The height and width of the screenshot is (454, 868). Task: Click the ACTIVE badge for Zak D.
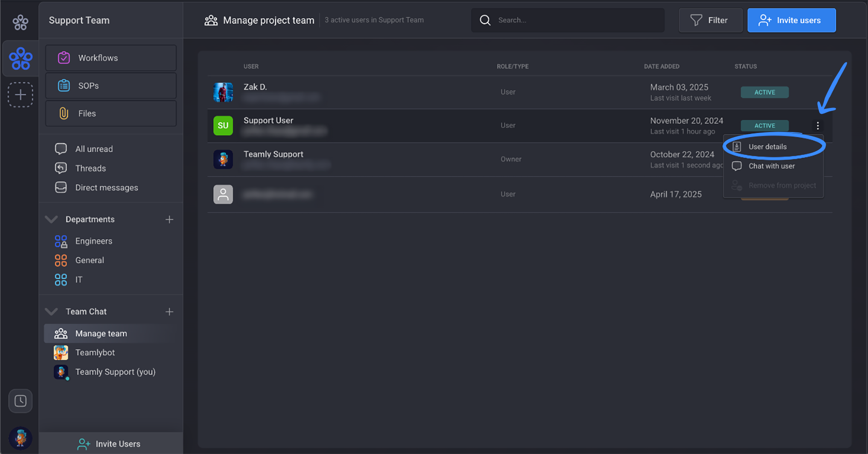click(765, 92)
